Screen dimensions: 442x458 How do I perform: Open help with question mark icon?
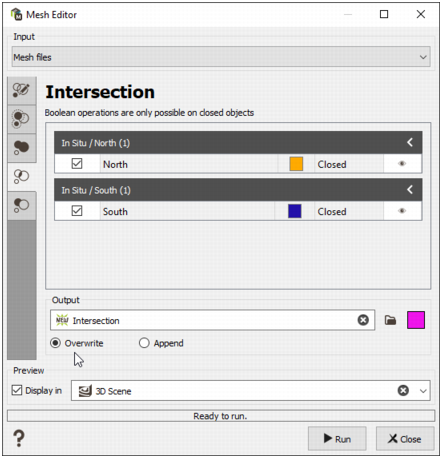[19, 438]
